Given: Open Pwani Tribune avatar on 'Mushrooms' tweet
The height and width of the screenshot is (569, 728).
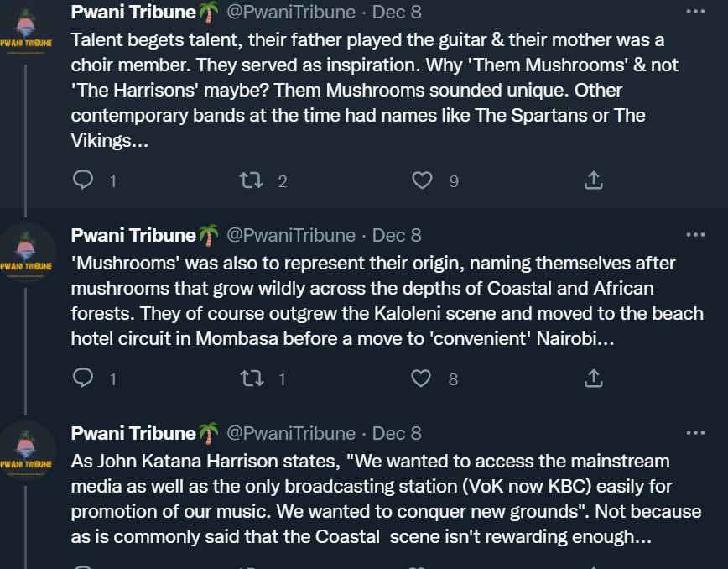Looking at the screenshot, I should tap(26, 253).
